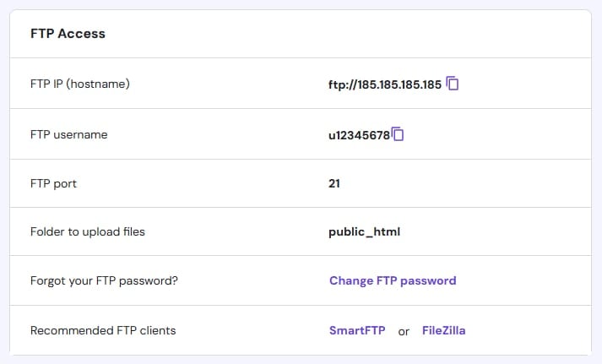
Task: Click the FTP Access section heading
Action: (68, 34)
